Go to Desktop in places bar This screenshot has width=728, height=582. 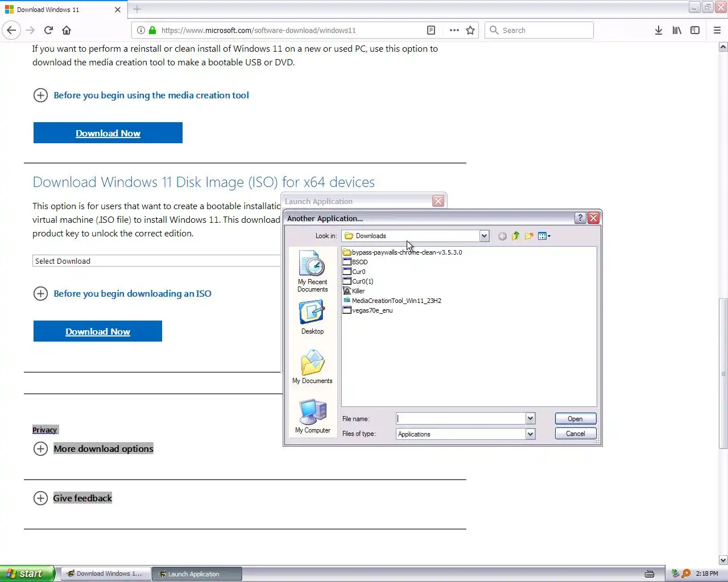click(312, 317)
